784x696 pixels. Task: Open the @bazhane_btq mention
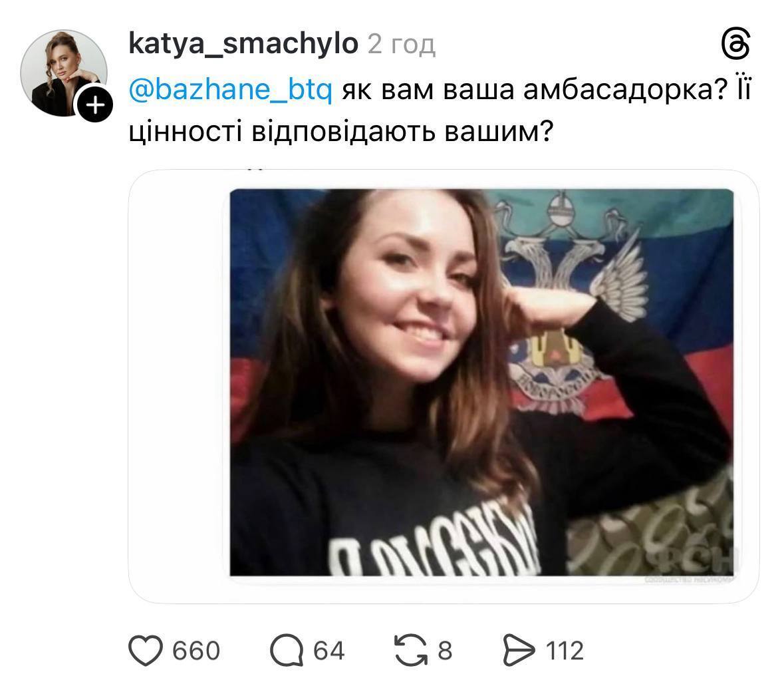(229, 90)
